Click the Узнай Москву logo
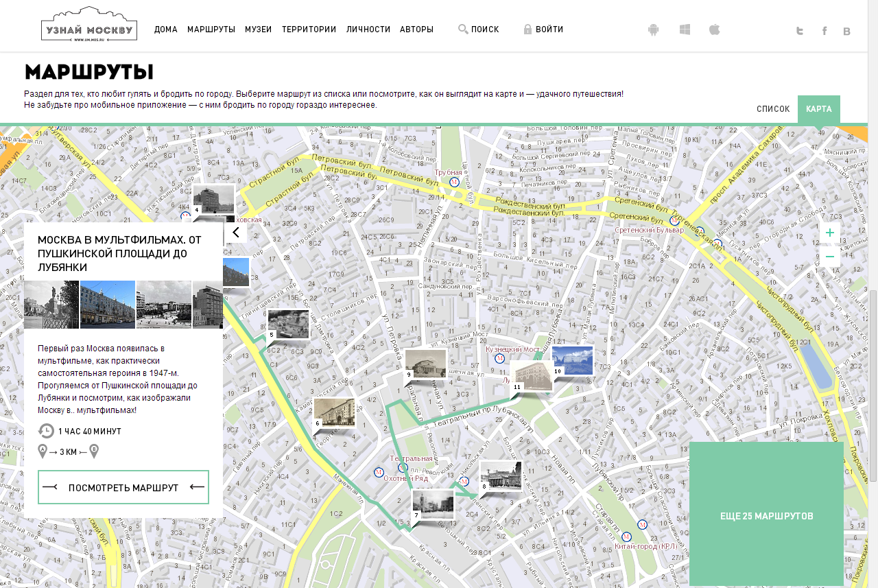The height and width of the screenshot is (588, 878). pos(89,25)
